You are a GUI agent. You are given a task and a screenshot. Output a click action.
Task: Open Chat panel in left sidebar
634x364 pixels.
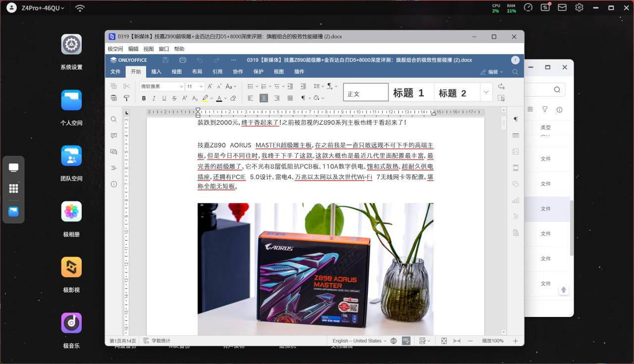click(114, 152)
